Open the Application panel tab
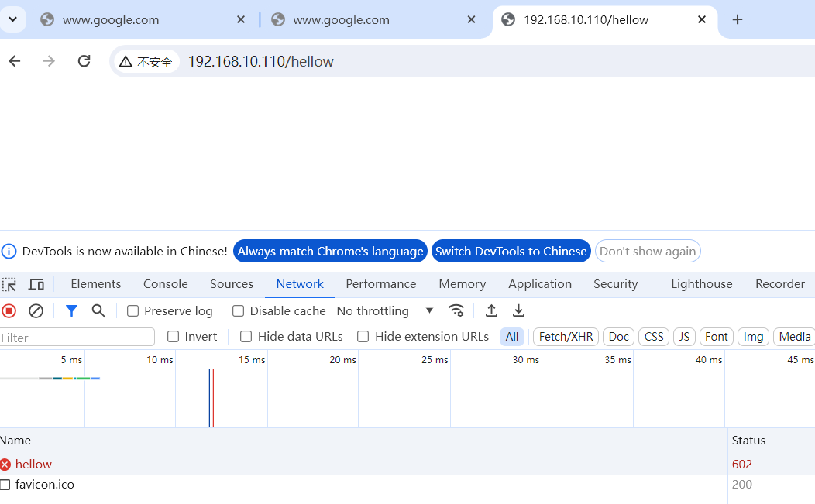Viewport: 815px width, 504px height. point(539,284)
